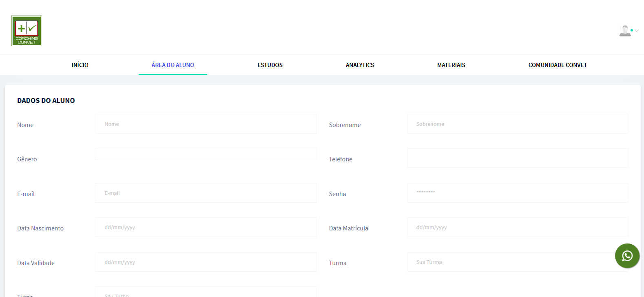Click the Coaching Convet logo

coord(27,31)
